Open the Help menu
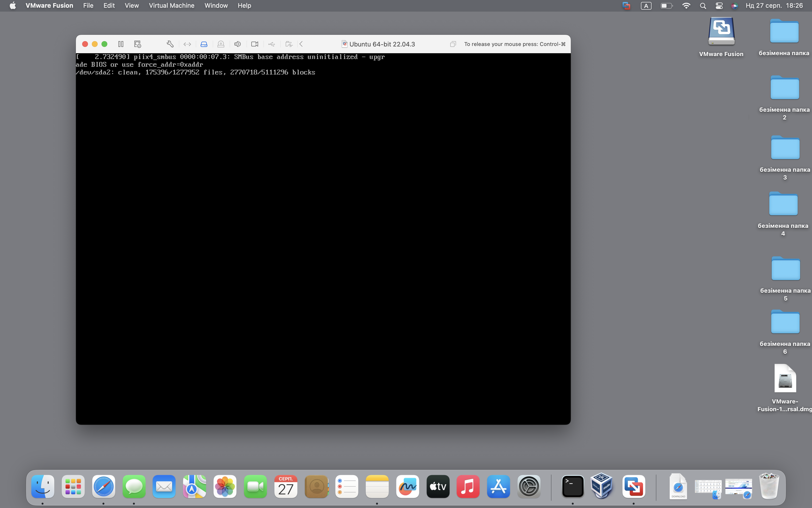The image size is (812, 508). pyautogui.click(x=244, y=5)
